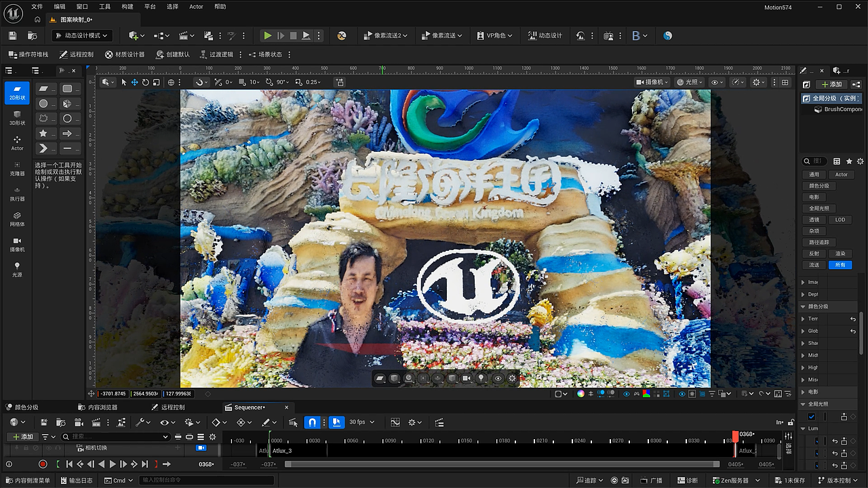Image resolution: width=868 pixels, height=488 pixels.
Task: Enable the 所有 category filter
Action: pyautogui.click(x=840, y=265)
